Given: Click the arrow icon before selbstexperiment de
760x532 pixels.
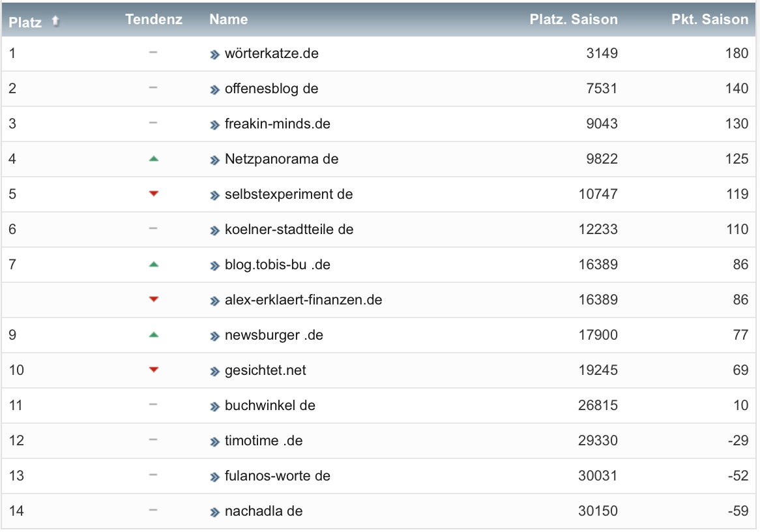Looking at the screenshot, I should 214,196.
